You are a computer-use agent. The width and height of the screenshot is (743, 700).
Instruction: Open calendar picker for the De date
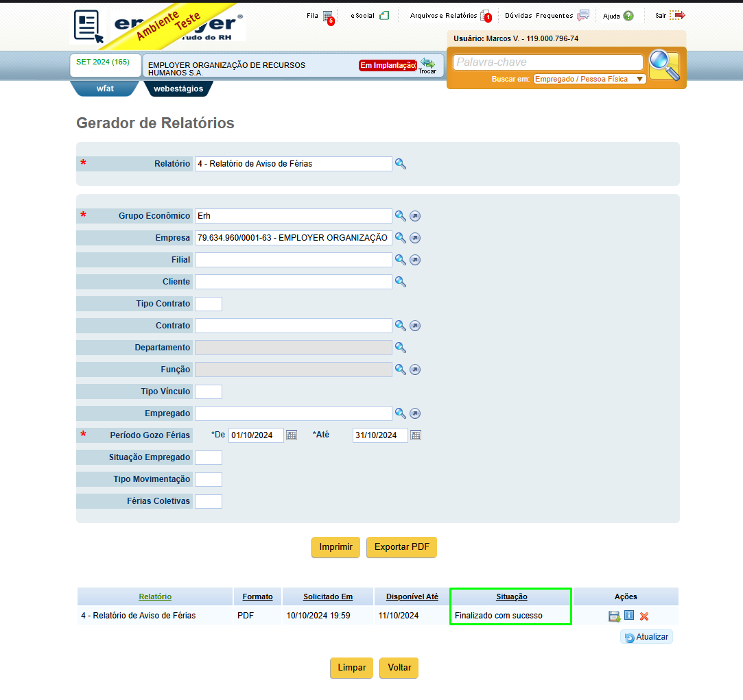pyautogui.click(x=292, y=435)
